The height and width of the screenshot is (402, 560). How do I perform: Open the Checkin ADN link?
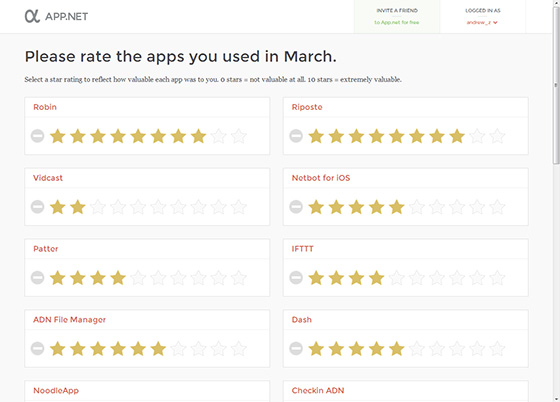[318, 391]
